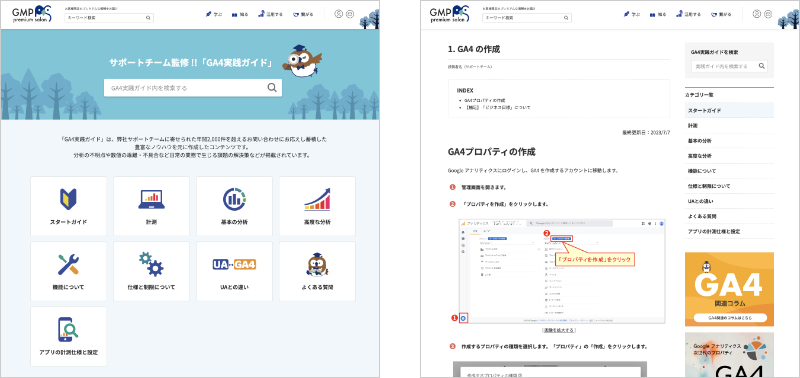Open the スタートガイド beginner-mark icon card
The width and height of the screenshot is (800, 378).
[x=68, y=206]
